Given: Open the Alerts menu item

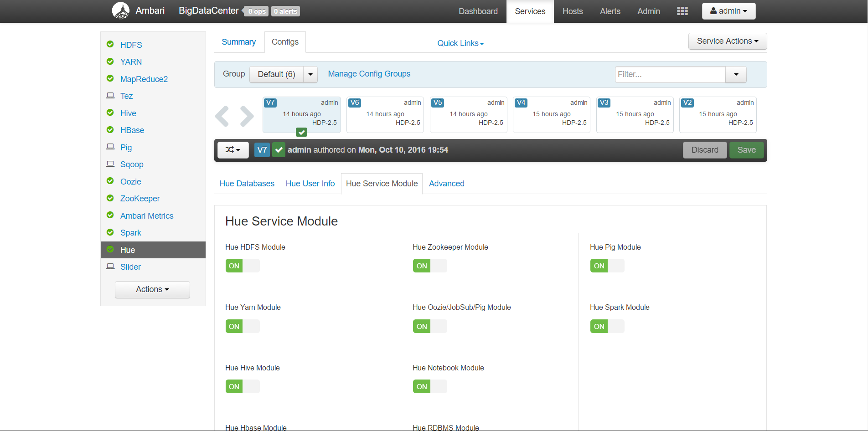Looking at the screenshot, I should point(610,11).
